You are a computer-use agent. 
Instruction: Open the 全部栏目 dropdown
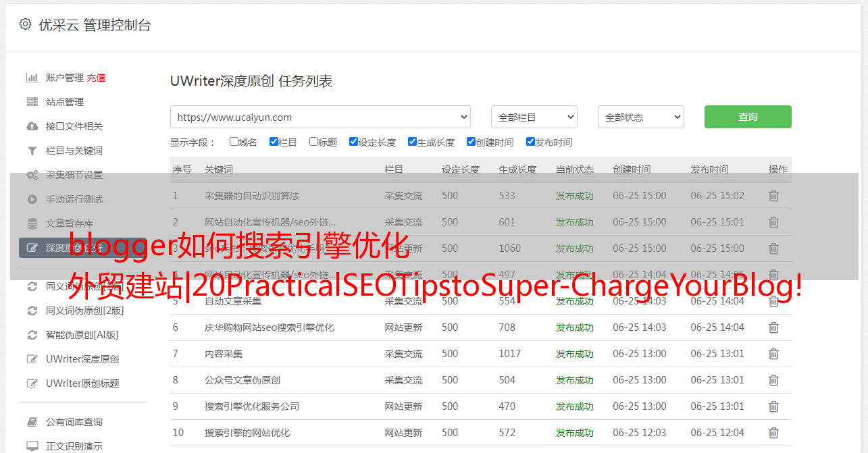[x=534, y=117]
